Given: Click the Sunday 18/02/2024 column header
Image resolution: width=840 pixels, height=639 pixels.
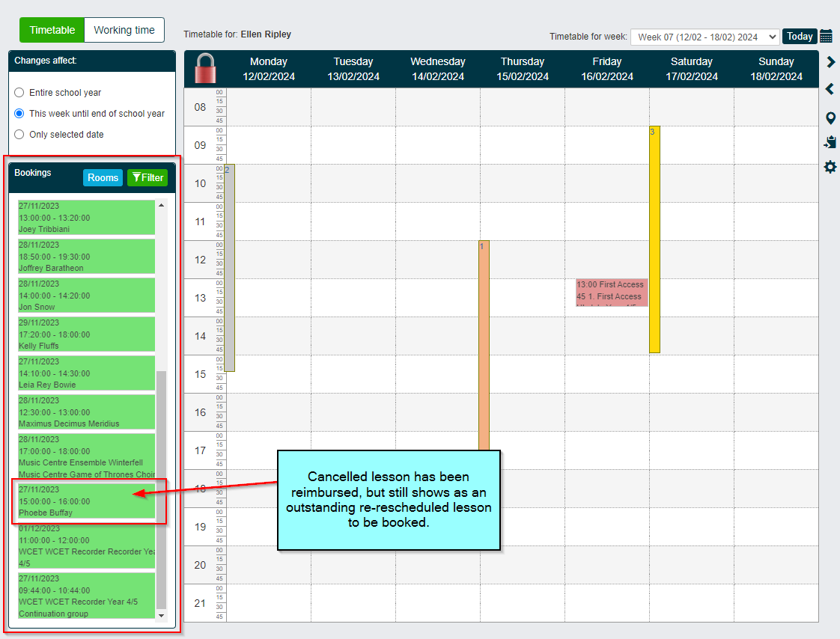Looking at the screenshot, I should [x=776, y=69].
